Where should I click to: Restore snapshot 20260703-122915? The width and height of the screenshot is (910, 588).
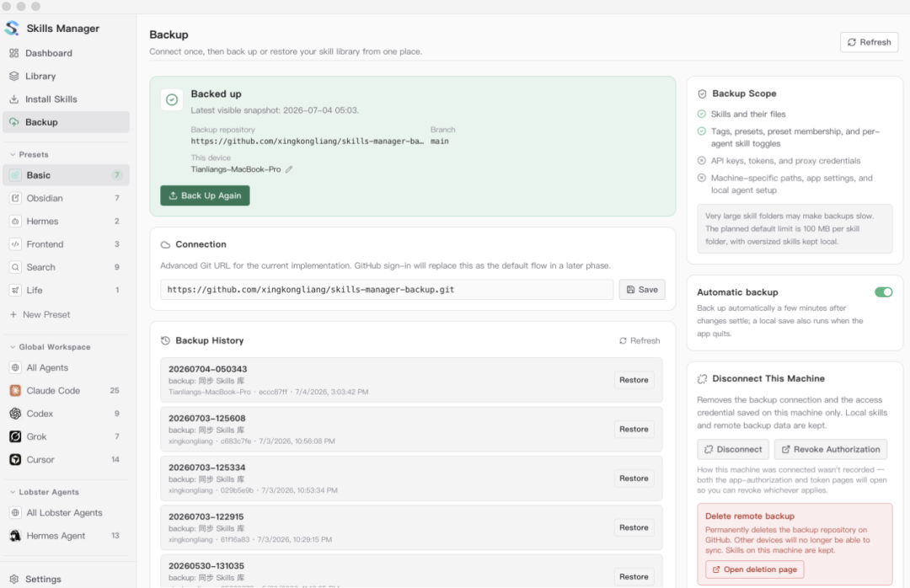(x=633, y=527)
